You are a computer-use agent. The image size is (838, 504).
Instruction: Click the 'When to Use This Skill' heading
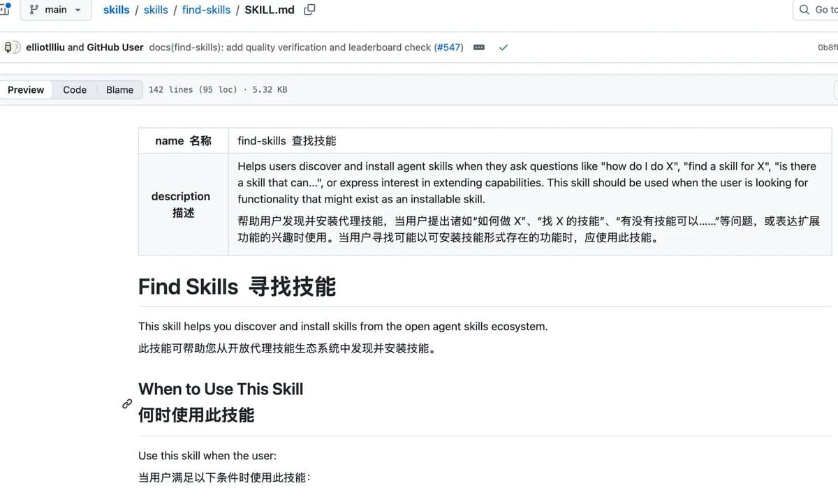(221, 389)
